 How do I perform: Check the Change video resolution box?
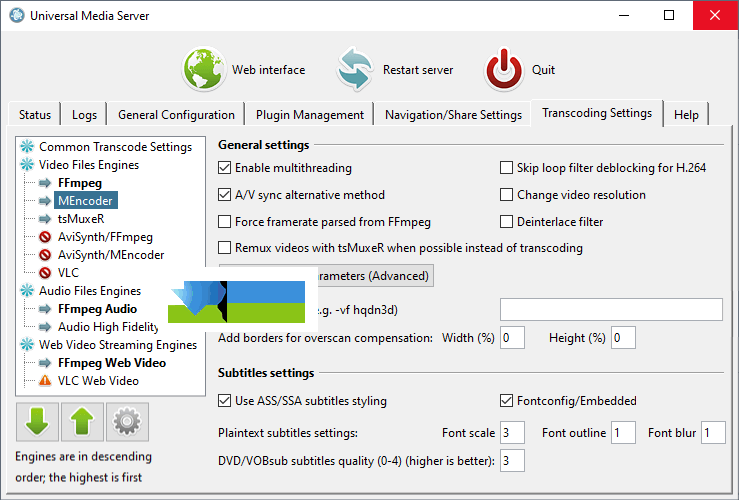506,195
